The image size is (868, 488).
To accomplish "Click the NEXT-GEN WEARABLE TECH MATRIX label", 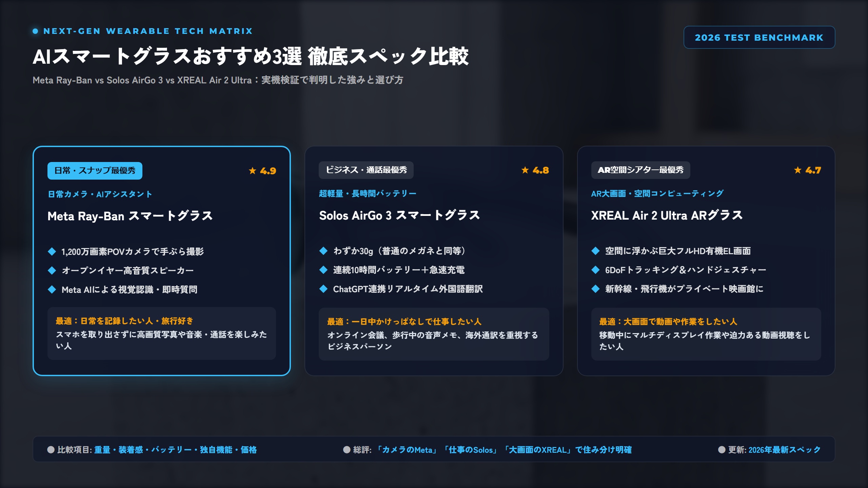I will click(x=148, y=31).
